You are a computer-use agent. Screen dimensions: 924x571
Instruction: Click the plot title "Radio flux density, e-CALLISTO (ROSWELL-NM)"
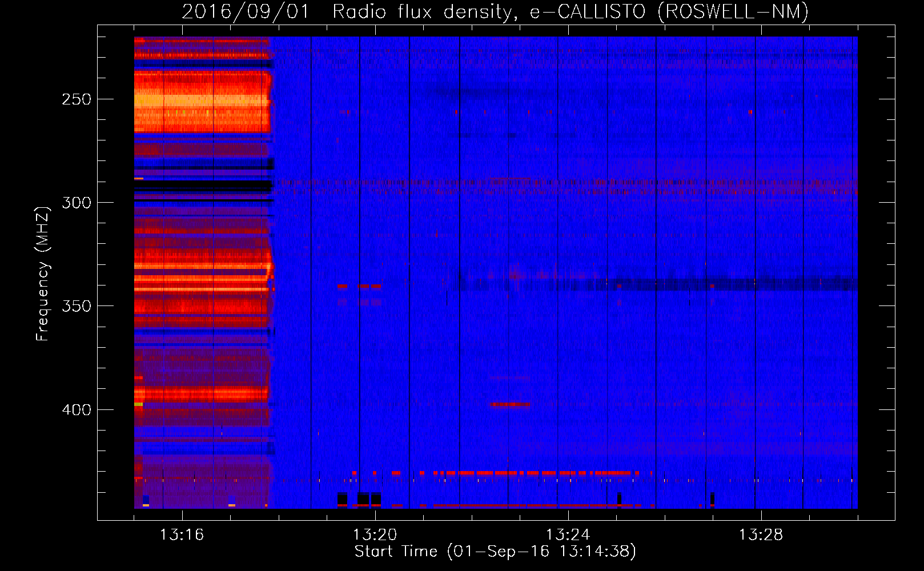click(571, 11)
